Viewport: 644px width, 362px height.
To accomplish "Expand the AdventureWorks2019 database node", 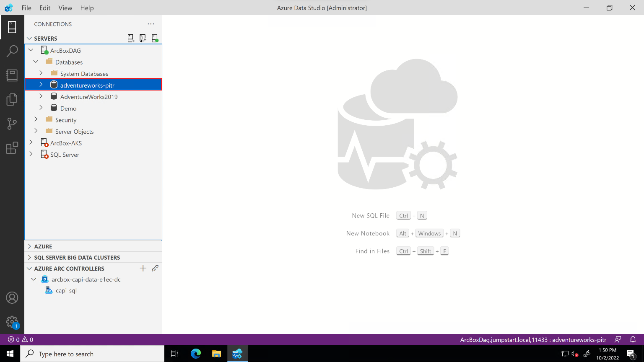I will (41, 96).
